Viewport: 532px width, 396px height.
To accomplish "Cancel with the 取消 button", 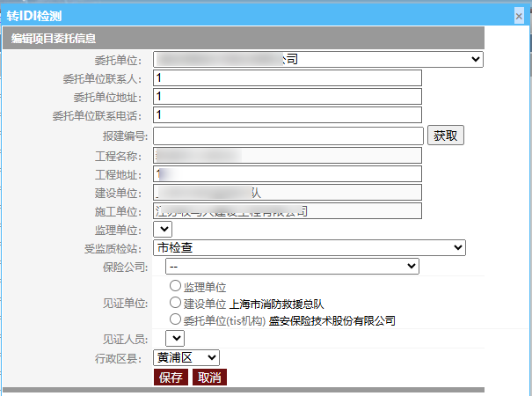I will [209, 378].
